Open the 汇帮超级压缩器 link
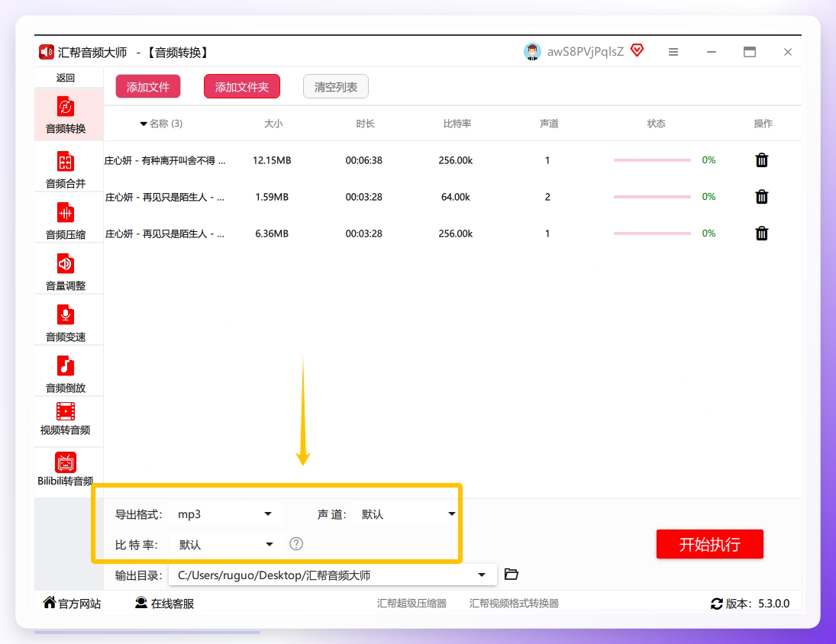Viewport: 836px width, 644px height. click(x=412, y=603)
